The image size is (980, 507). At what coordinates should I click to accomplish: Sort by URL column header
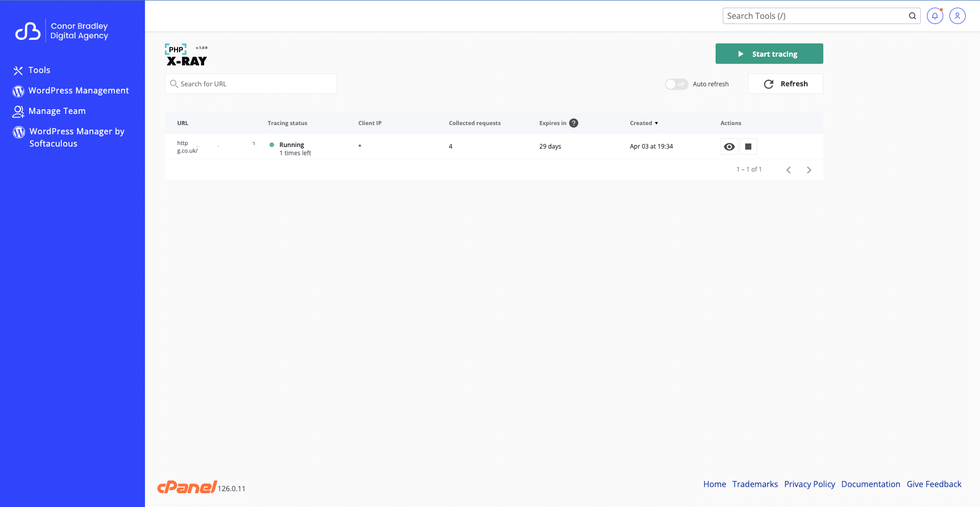coord(183,123)
